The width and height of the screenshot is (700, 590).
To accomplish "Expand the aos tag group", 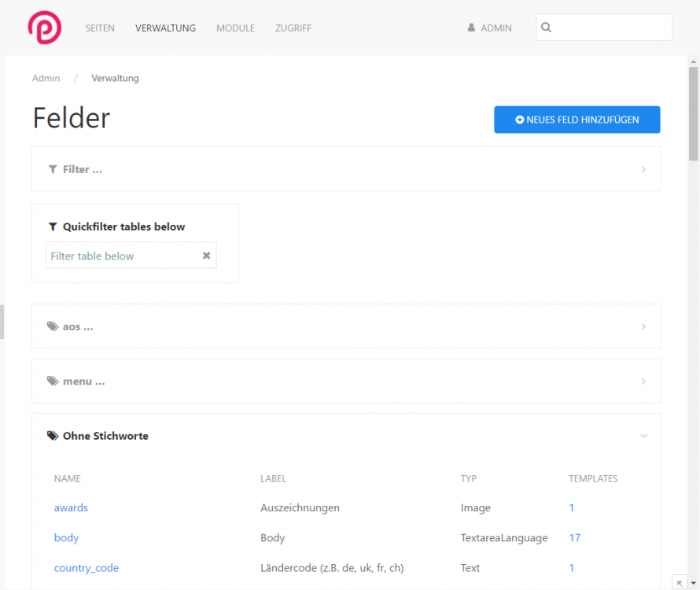I will coord(643,326).
